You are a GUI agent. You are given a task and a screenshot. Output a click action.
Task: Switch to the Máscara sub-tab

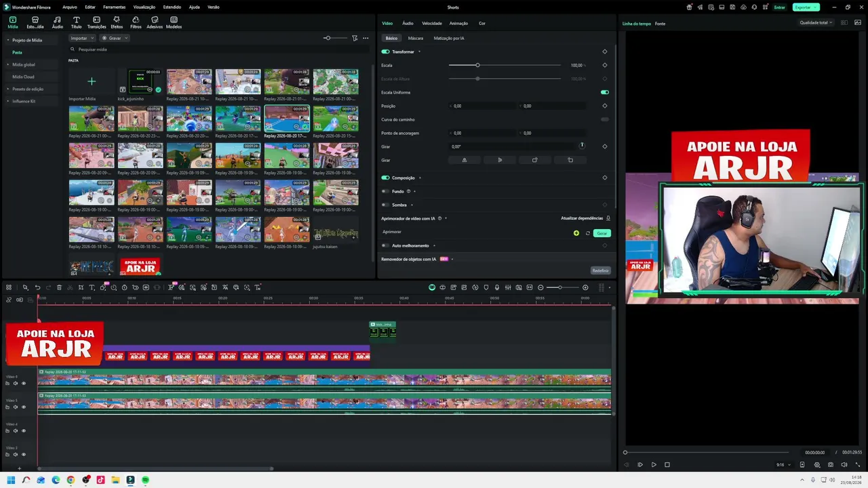point(416,38)
